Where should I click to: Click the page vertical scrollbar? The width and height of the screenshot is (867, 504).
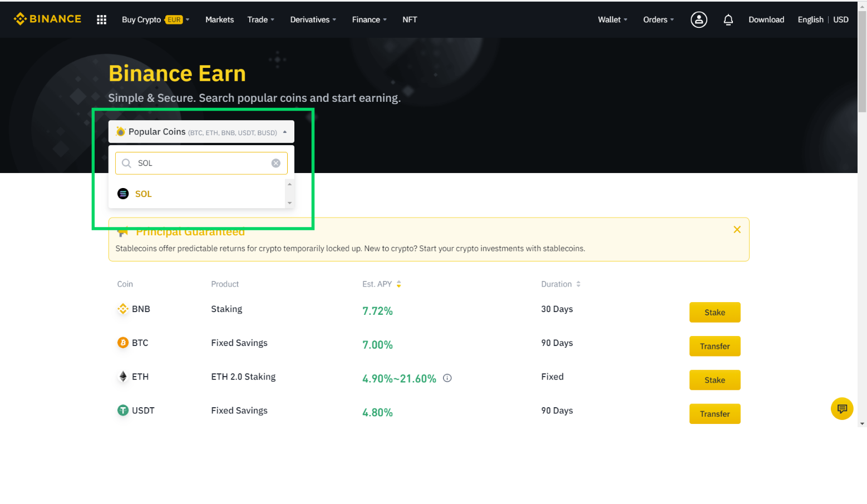(862, 61)
